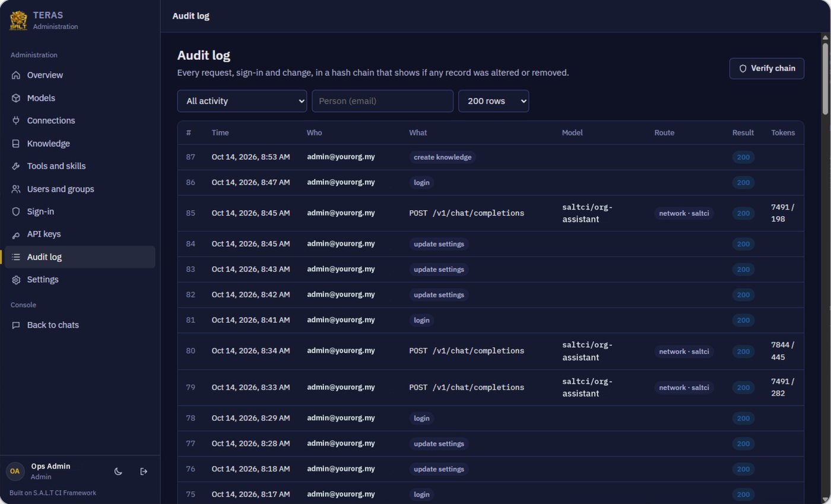Click the Knowledge book icon
Image resolution: width=831 pixels, height=504 pixels.
[16, 144]
